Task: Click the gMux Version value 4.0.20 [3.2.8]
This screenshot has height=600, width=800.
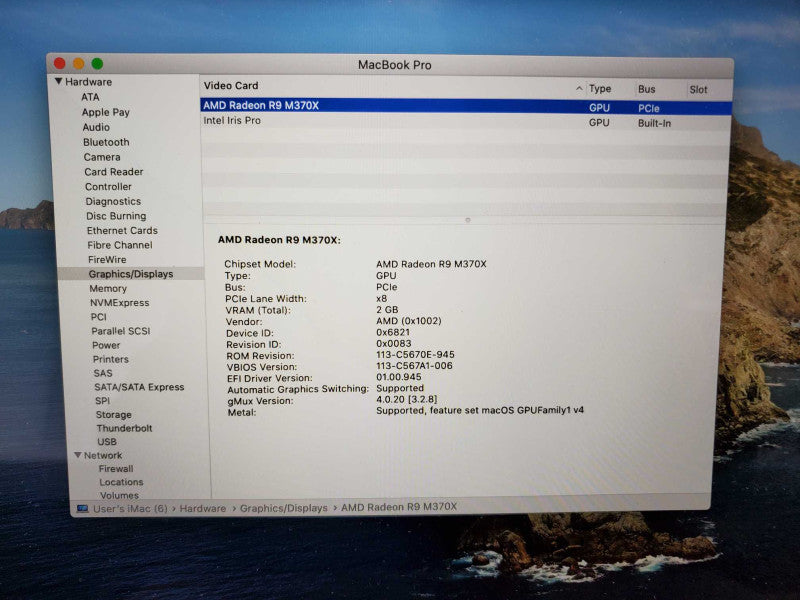Action: tap(407, 399)
